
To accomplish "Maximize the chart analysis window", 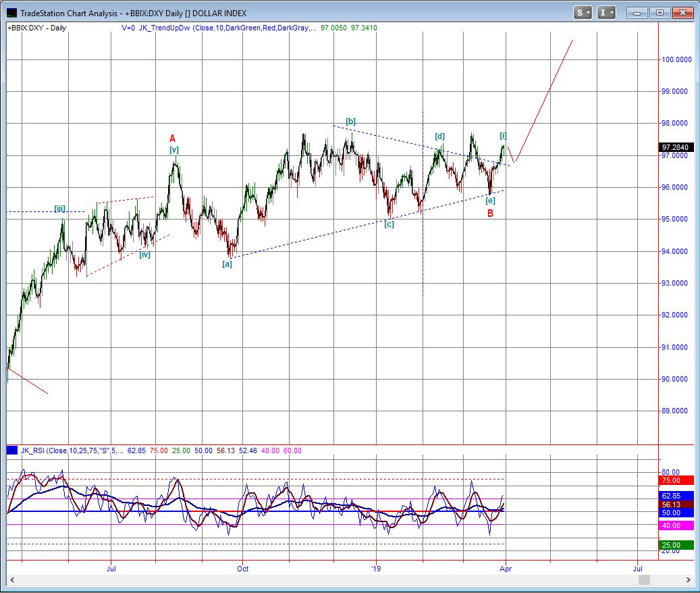I will tap(659, 13).
